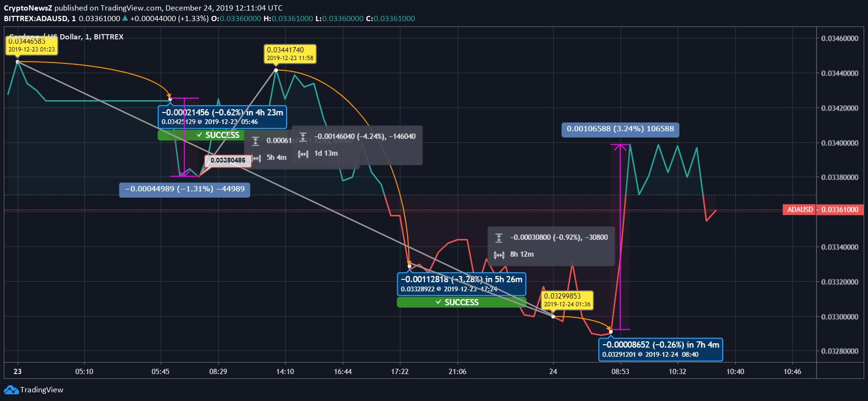Image resolution: width=868 pixels, height=401 pixels.
Task: Click the 24 date label on time axis
Action: point(553,372)
